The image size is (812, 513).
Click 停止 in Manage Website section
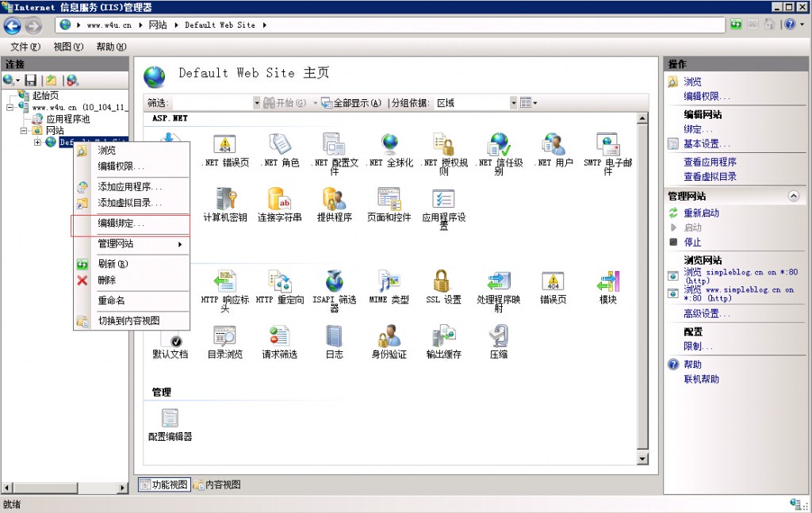[692, 242]
